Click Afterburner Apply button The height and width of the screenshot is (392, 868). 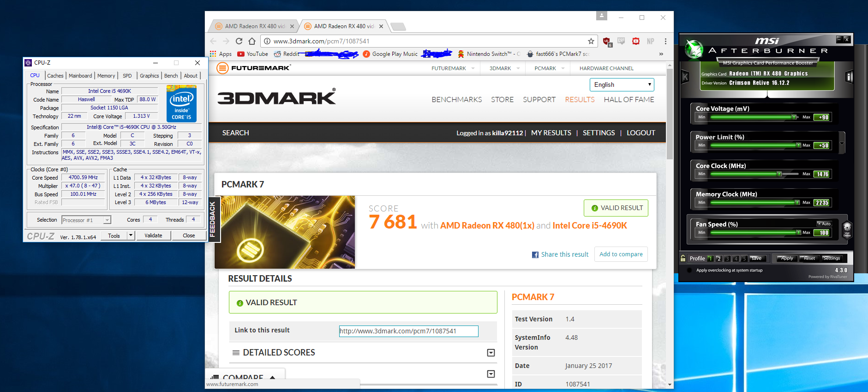[x=786, y=258]
